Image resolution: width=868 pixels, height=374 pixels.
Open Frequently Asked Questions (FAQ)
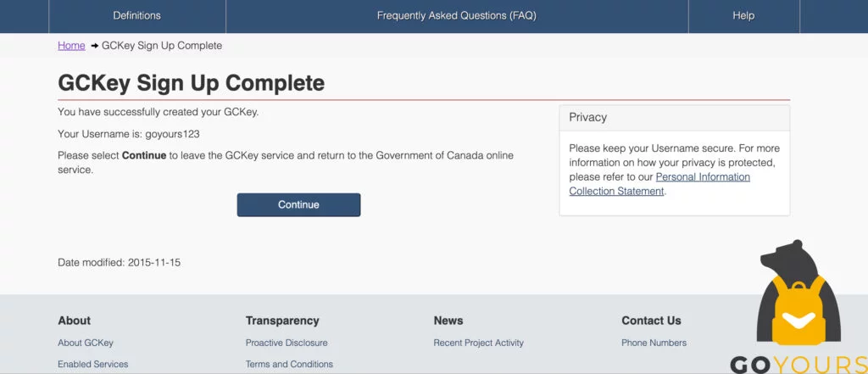456,16
